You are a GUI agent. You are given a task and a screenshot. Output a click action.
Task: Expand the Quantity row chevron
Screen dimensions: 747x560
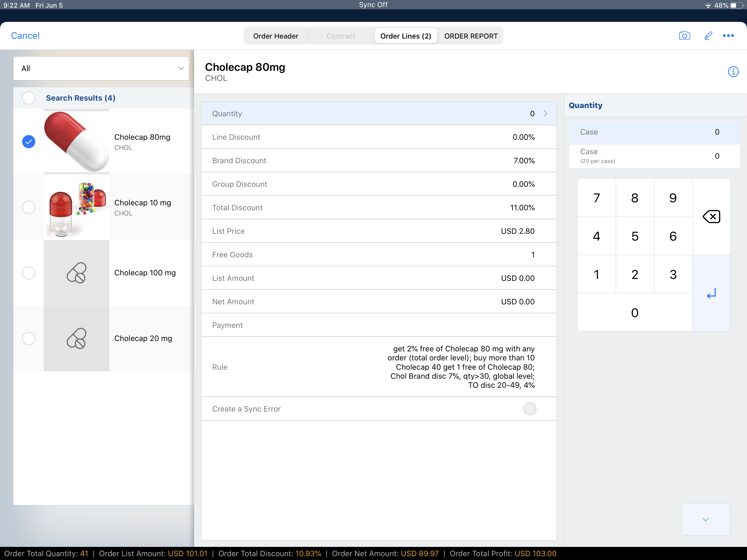[x=545, y=113]
